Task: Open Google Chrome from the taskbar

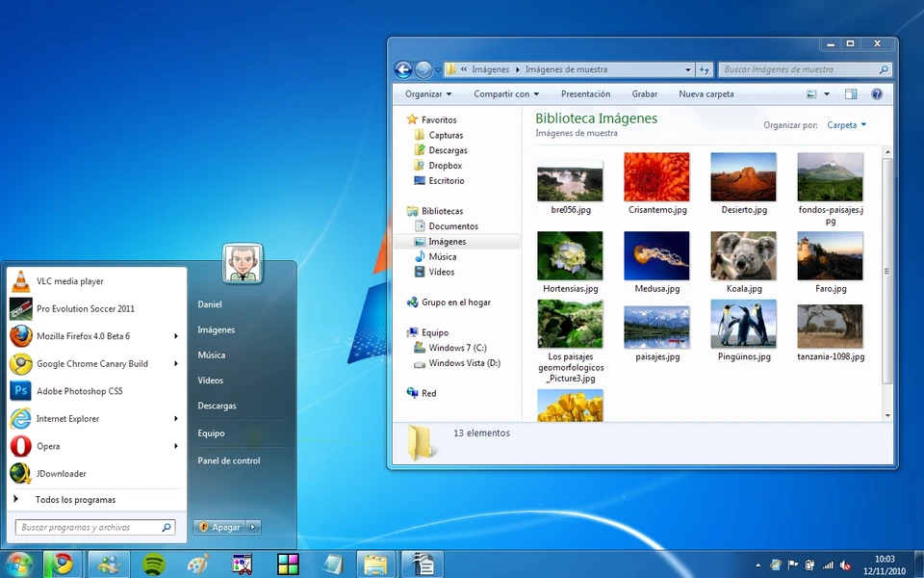Action: 63,564
